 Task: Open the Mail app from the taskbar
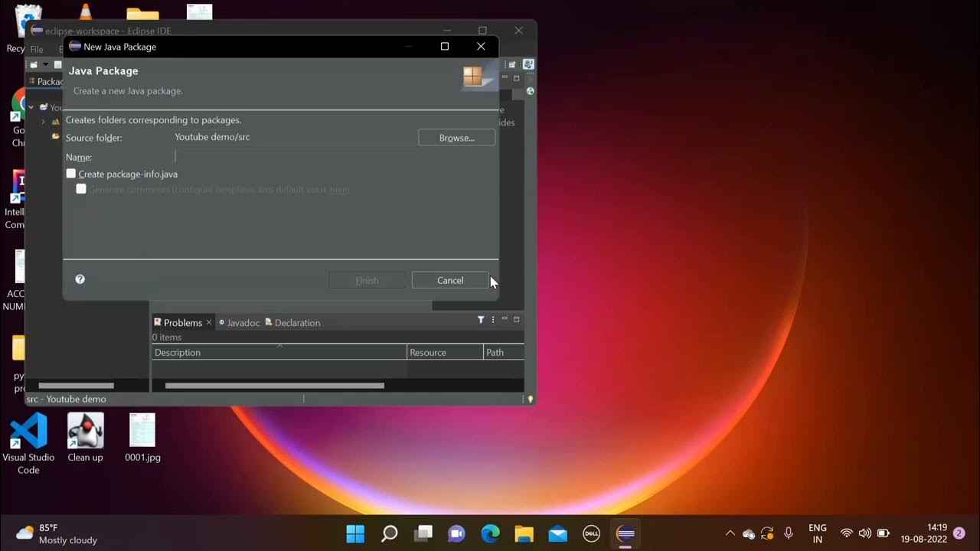click(x=558, y=533)
